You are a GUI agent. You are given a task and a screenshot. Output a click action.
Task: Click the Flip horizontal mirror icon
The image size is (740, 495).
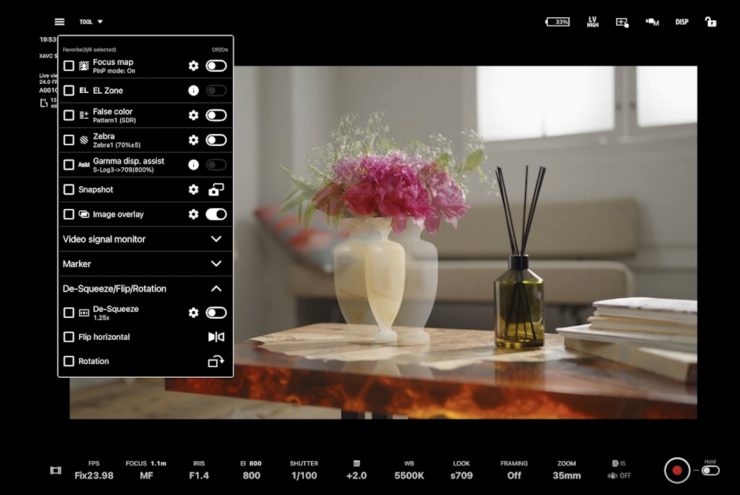click(216, 337)
